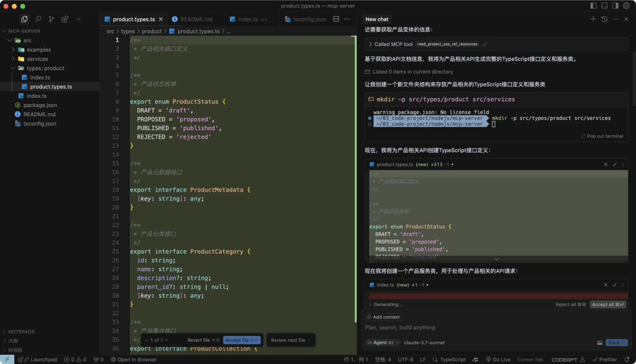Screen dimensions: 636x364
Task: Open the Search view icon
Action: click(x=38, y=19)
